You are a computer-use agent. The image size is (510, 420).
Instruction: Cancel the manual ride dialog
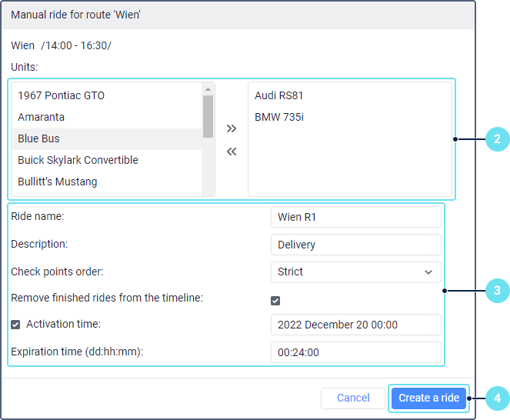point(353,398)
